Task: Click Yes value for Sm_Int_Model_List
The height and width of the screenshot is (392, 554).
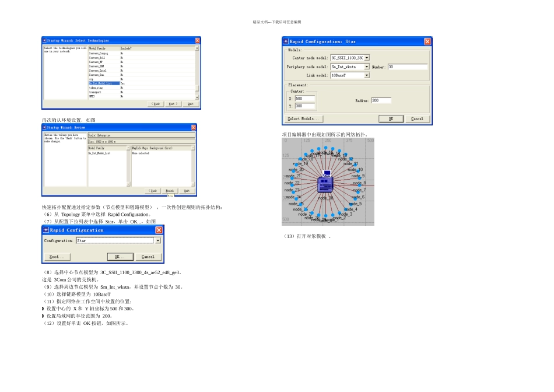Action: 122,83
